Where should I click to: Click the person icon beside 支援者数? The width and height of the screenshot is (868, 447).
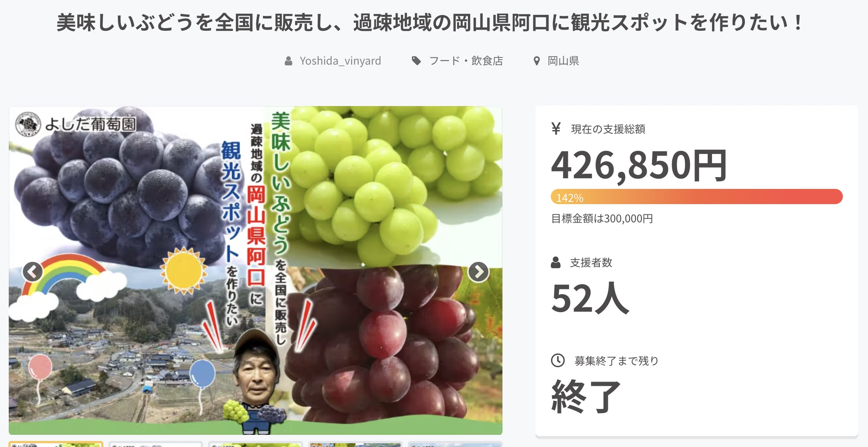click(556, 262)
